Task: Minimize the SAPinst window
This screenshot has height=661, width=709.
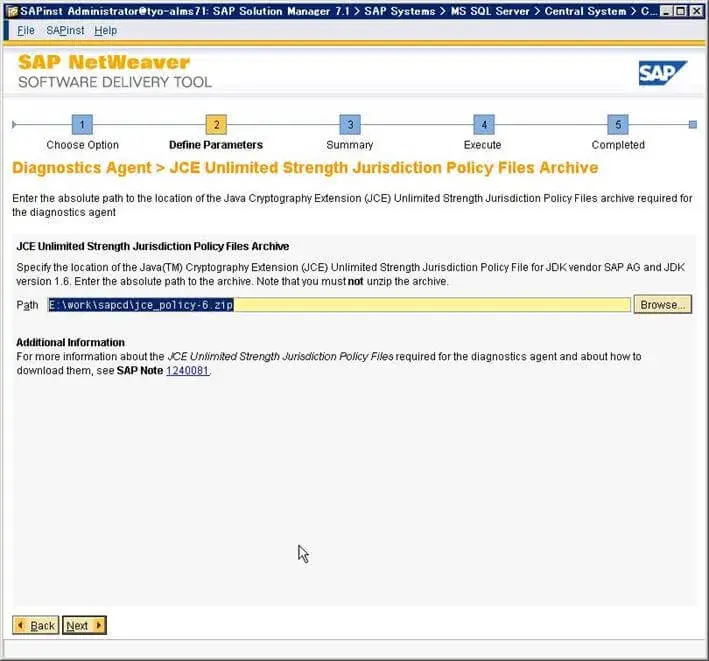Action: tap(665, 11)
